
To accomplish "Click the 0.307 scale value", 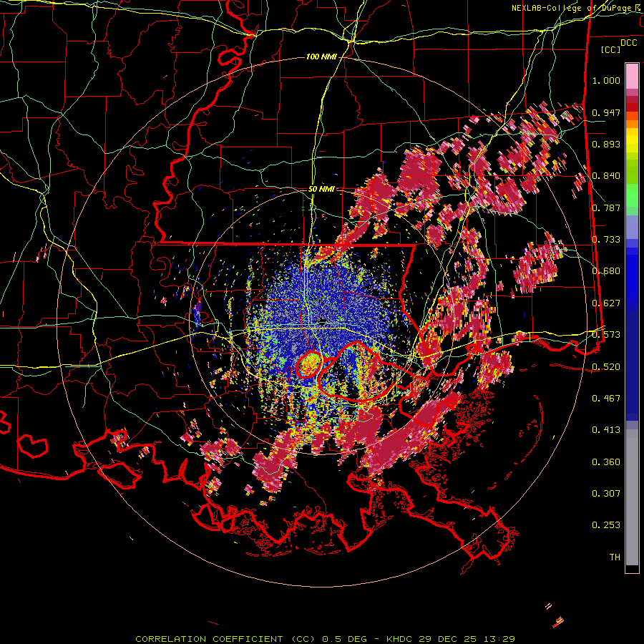I will pyautogui.click(x=606, y=494).
